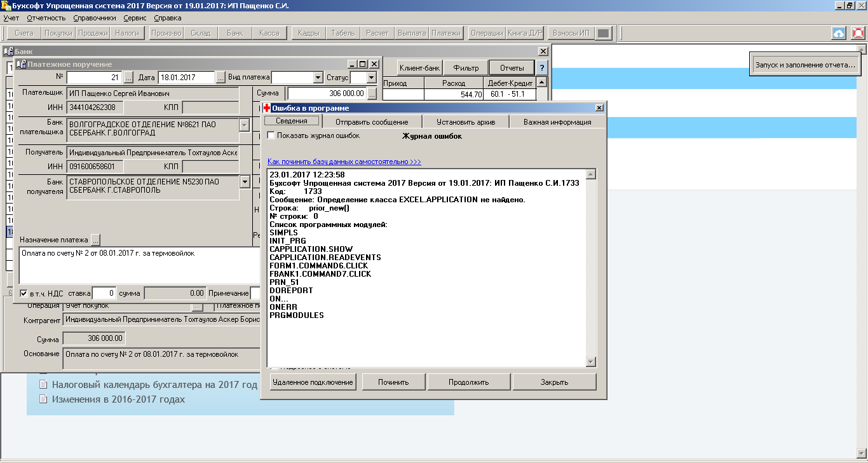Click the gray square icon after Взносы ИП
Viewport: 868px width, 463px height.
[604, 33]
